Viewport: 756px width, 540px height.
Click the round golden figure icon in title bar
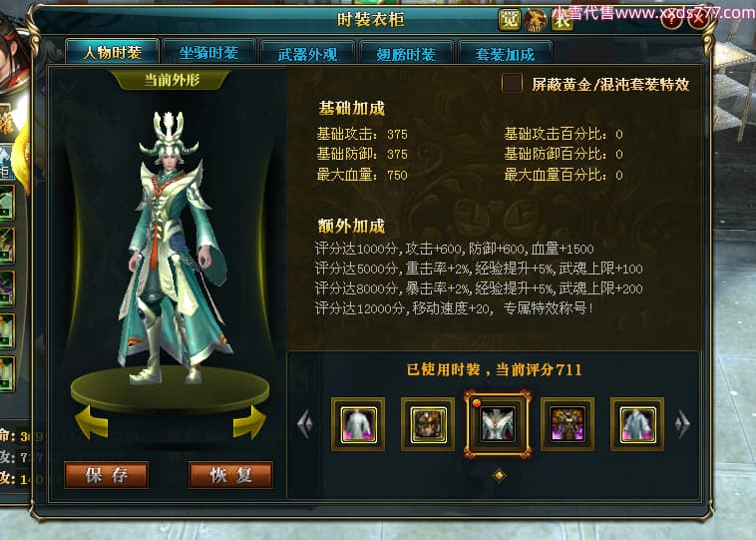[x=536, y=20]
